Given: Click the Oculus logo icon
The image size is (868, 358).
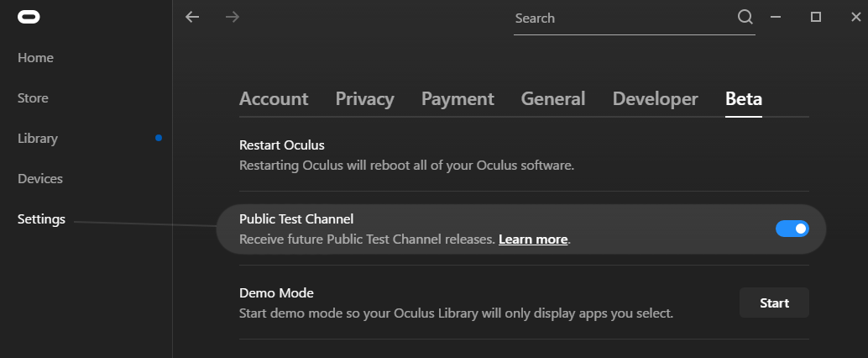Looking at the screenshot, I should point(29,17).
